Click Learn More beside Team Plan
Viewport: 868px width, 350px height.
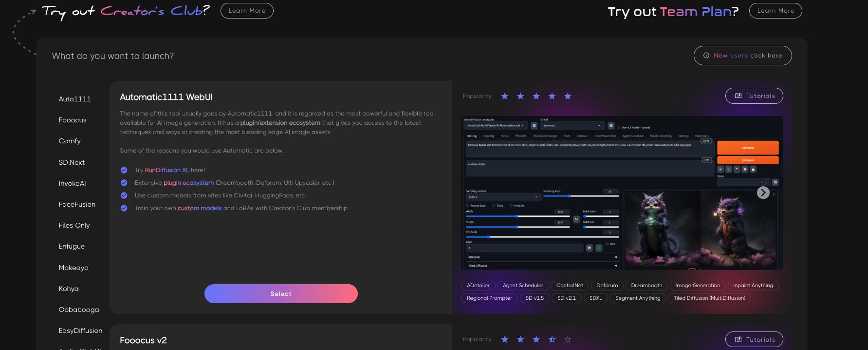click(x=776, y=11)
